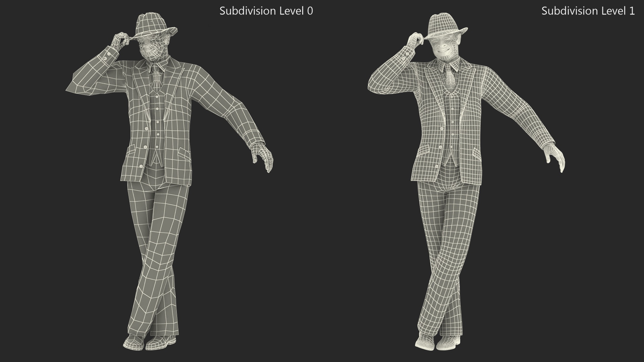This screenshot has height=362, width=644.
Task: Select the necktie on the left model
Action: (157, 79)
